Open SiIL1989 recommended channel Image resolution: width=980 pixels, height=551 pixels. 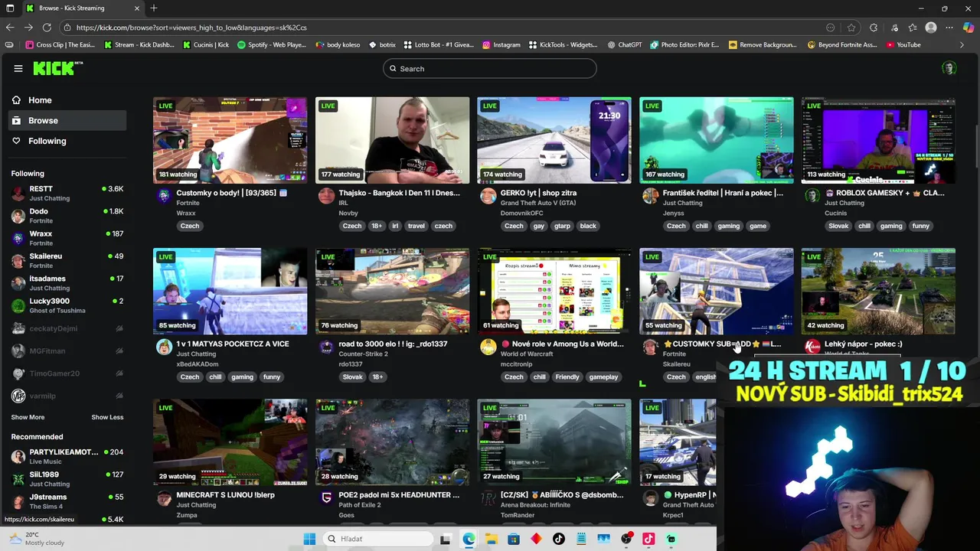point(67,479)
